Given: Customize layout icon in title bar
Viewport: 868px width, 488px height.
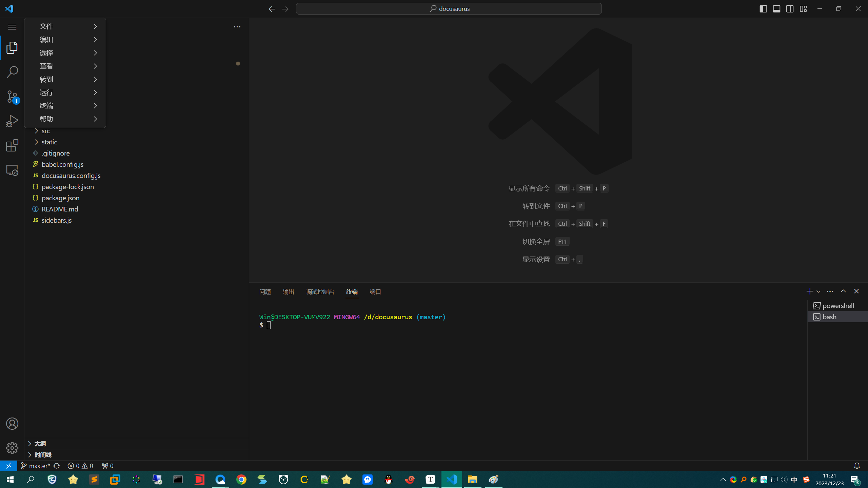Looking at the screenshot, I should [x=803, y=9].
